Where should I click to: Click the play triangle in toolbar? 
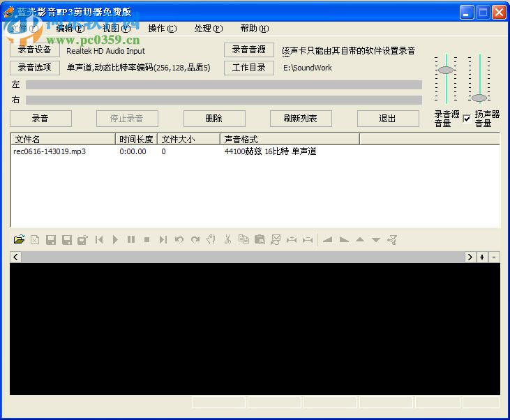click(115, 240)
